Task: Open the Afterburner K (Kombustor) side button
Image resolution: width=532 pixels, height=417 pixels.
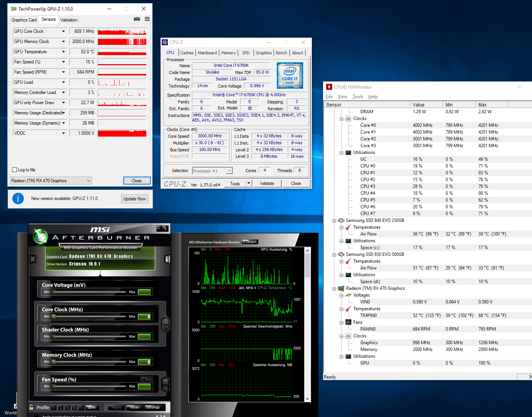Action: point(33,259)
